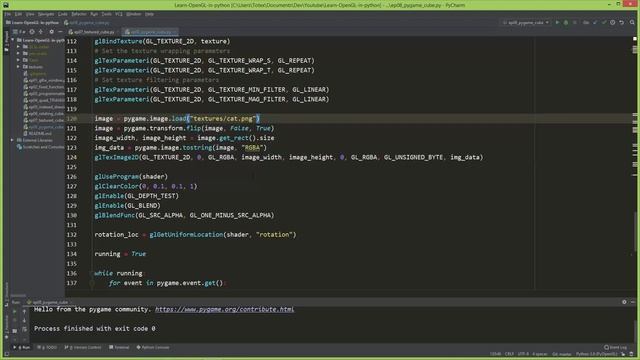Open the File menu
The width and height of the screenshot is (640, 360).
8,14
